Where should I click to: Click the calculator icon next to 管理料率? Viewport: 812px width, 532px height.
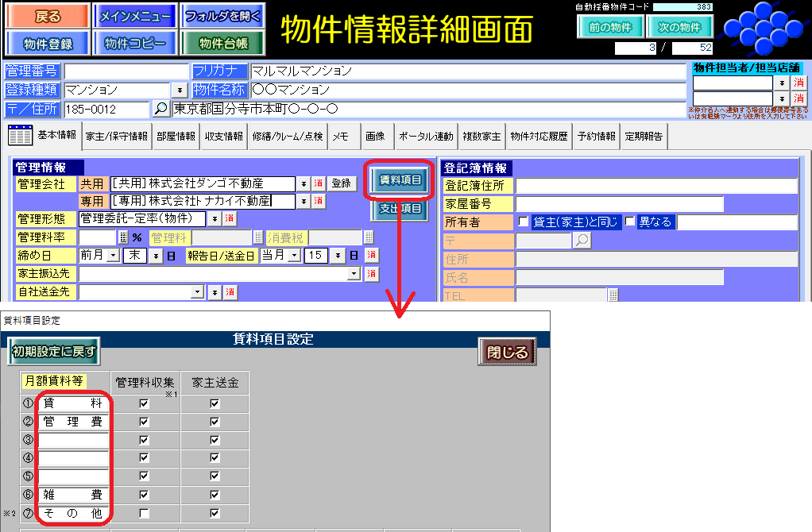pos(123,237)
